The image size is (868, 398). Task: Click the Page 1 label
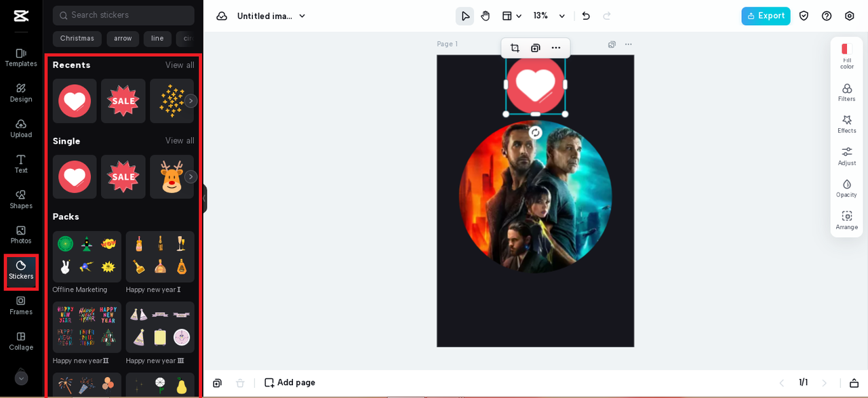(447, 44)
